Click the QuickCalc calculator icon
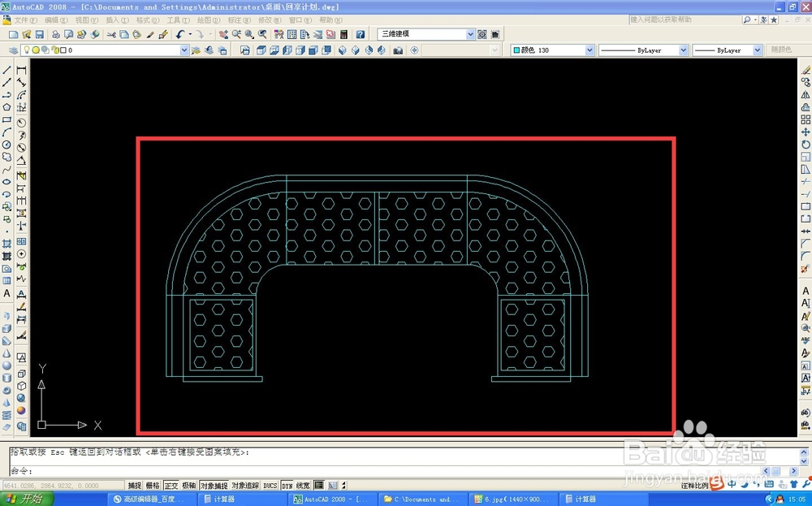Screen dimensions: 812x506 (x=343, y=34)
